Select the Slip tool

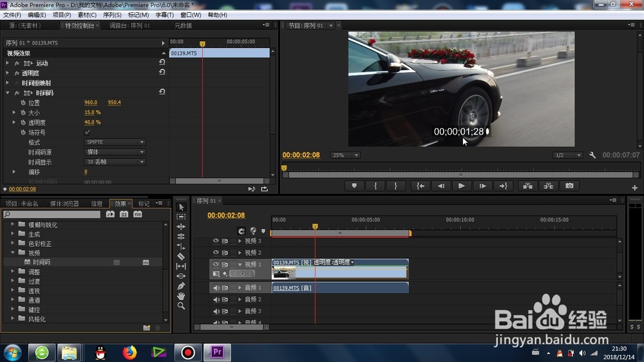[181, 266]
